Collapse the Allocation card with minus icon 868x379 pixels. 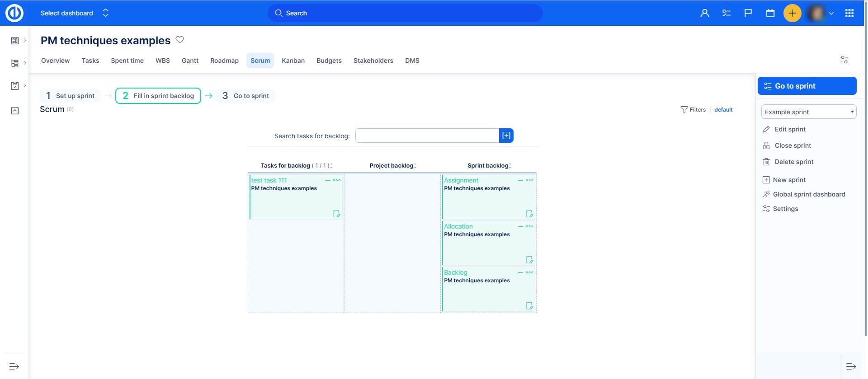(x=520, y=226)
